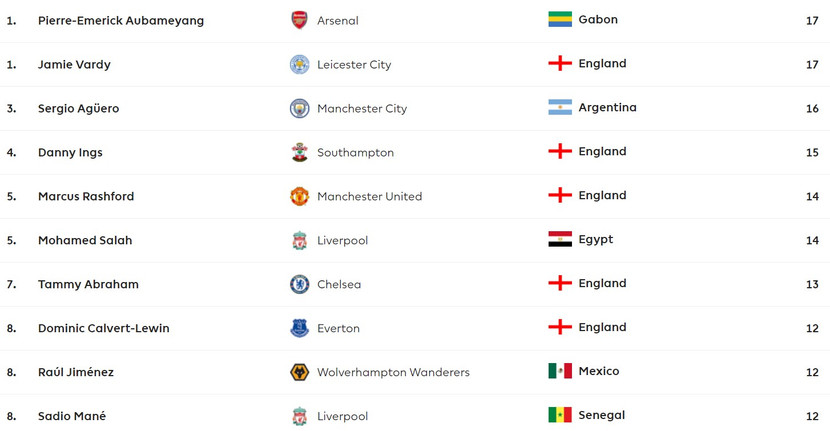Click the Senegal flag icon
Screen dimensions: 830x431
click(x=560, y=415)
